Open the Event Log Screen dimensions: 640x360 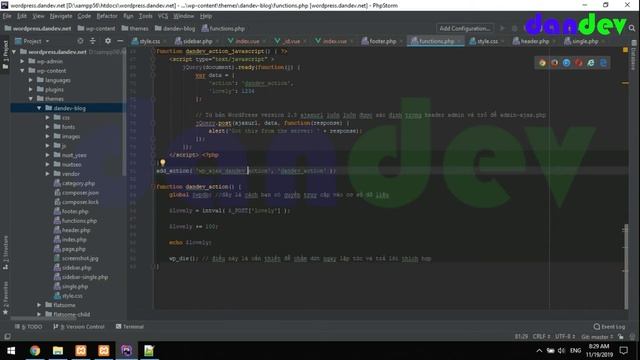click(x=609, y=327)
